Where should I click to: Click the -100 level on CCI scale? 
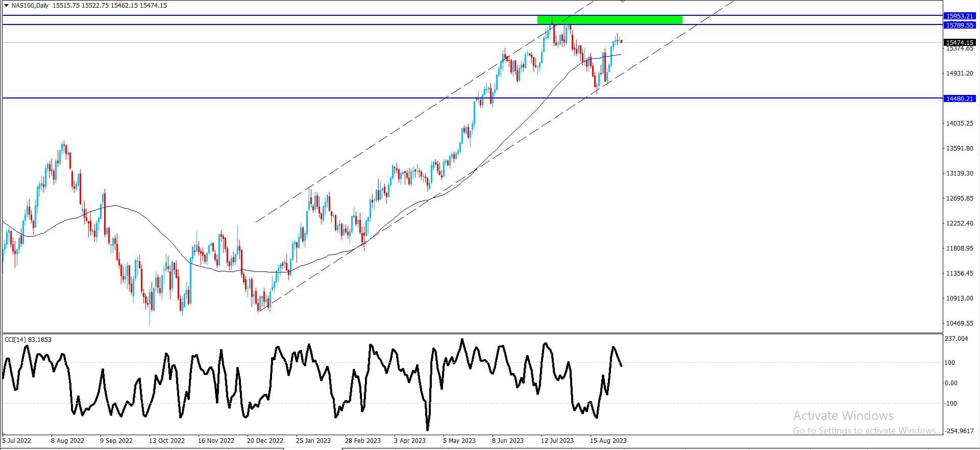click(950, 404)
